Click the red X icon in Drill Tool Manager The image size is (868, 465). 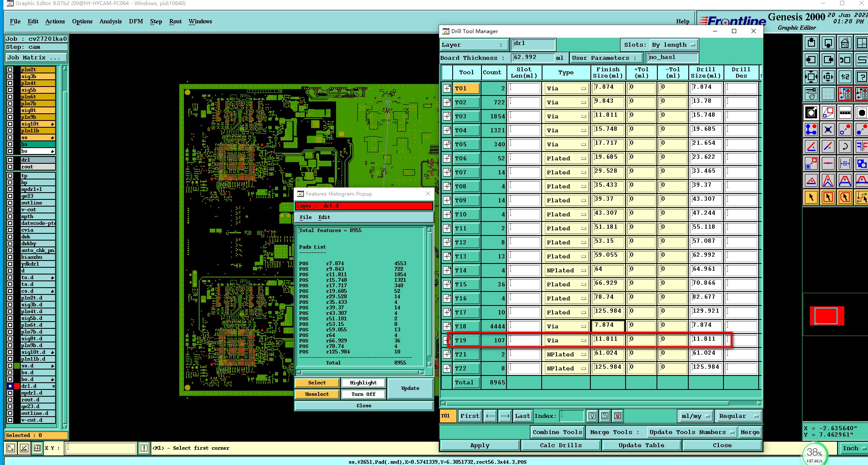618,416
